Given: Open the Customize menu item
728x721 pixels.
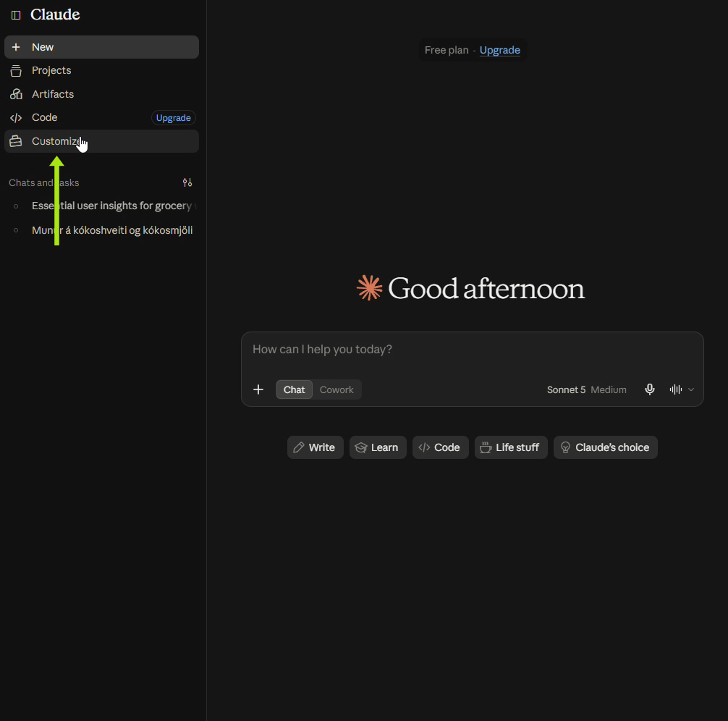Looking at the screenshot, I should point(102,141).
